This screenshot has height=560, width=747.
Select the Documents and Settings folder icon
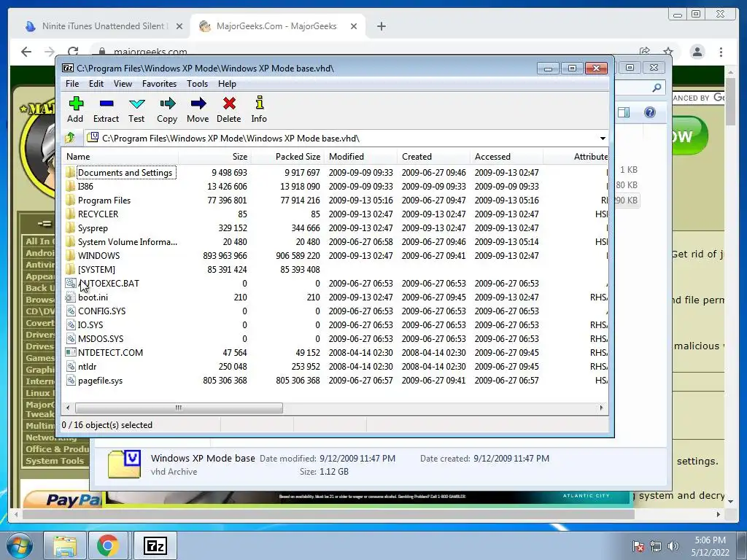(x=71, y=172)
